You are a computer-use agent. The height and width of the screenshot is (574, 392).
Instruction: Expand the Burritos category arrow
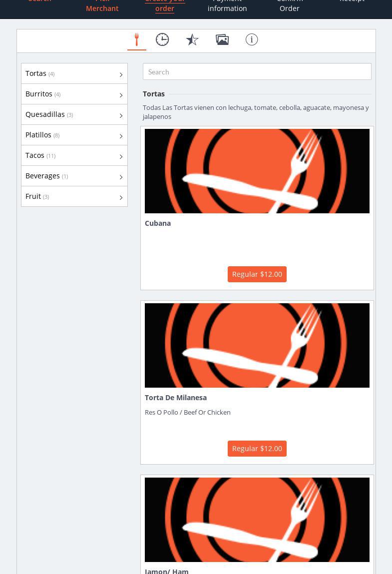pyautogui.click(x=121, y=95)
